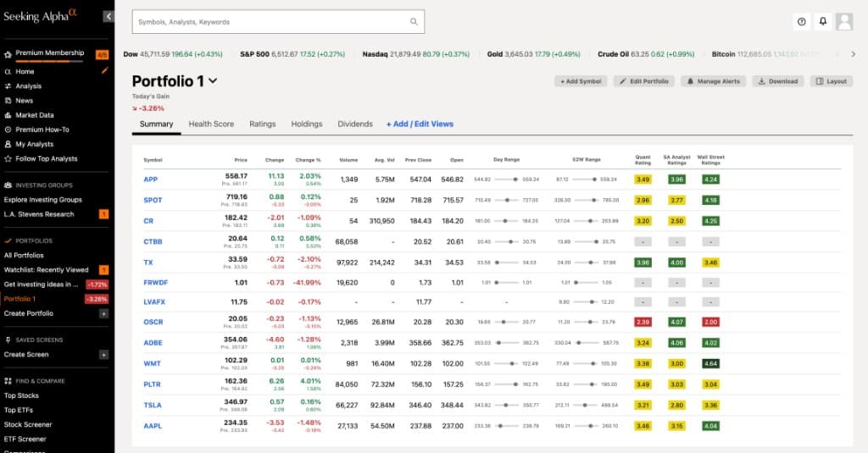Viewport: 868px width, 453px height.
Task: Click the search magnifier icon
Action: [414, 21]
